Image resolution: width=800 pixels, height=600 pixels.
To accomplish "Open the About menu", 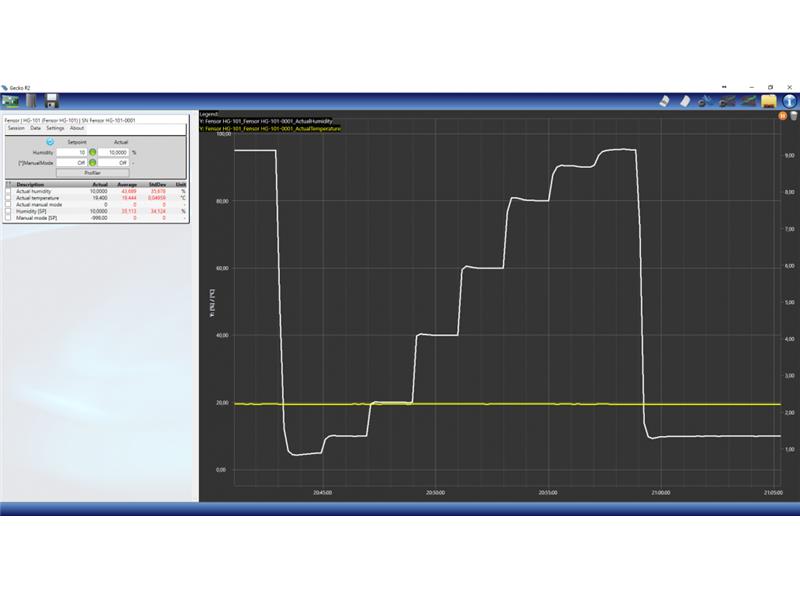I will [x=77, y=128].
